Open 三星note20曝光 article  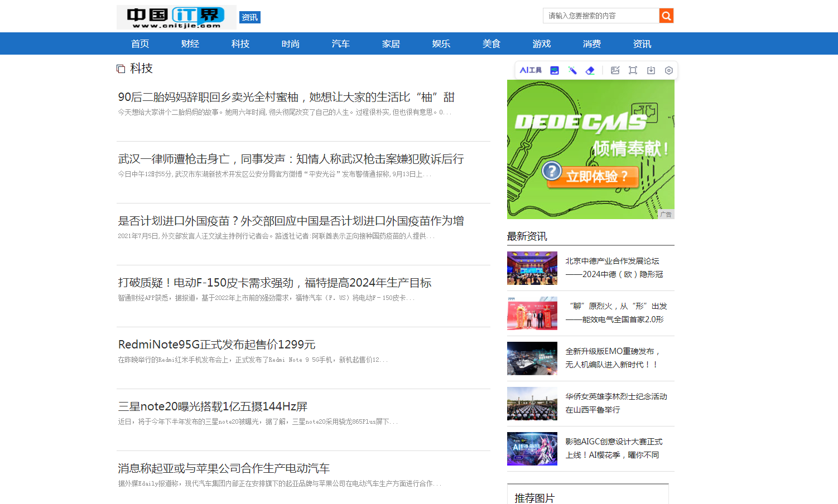tap(213, 406)
